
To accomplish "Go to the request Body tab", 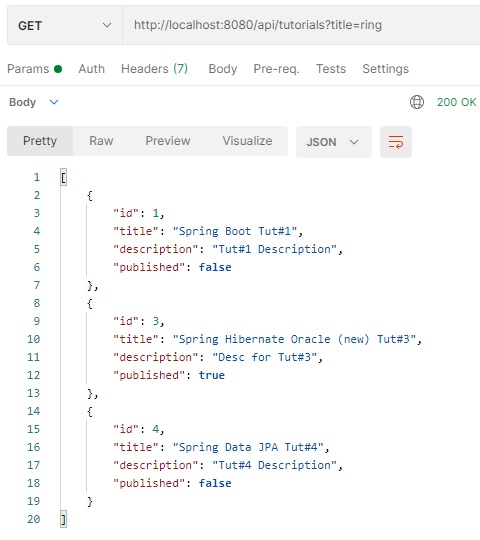I will pyautogui.click(x=223, y=69).
